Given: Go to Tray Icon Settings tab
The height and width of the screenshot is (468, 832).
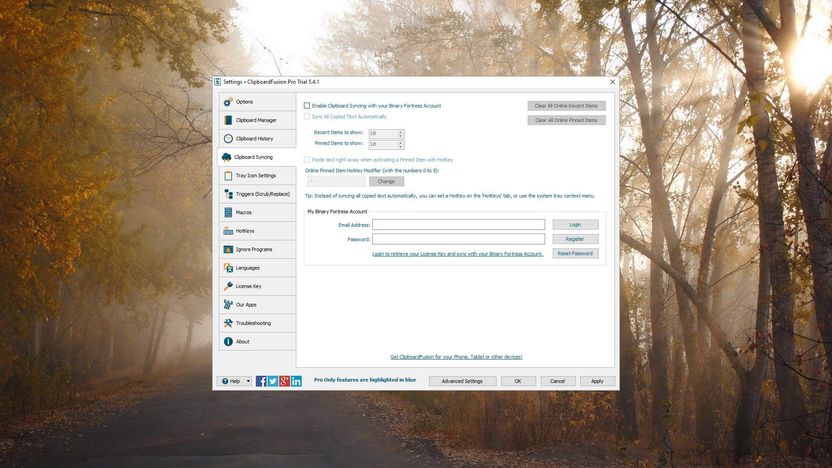Looking at the screenshot, I should (x=257, y=176).
